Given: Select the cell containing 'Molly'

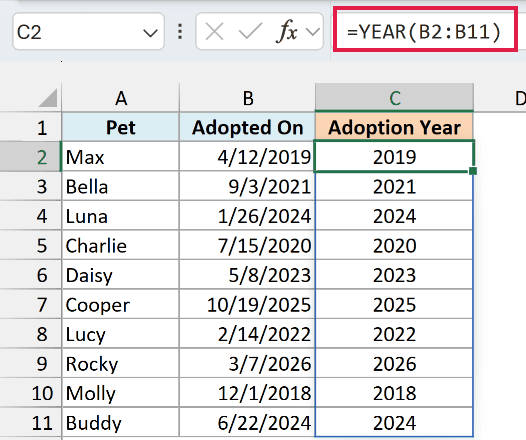Looking at the screenshot, I should pyautogui.click(x=121, y=393).
